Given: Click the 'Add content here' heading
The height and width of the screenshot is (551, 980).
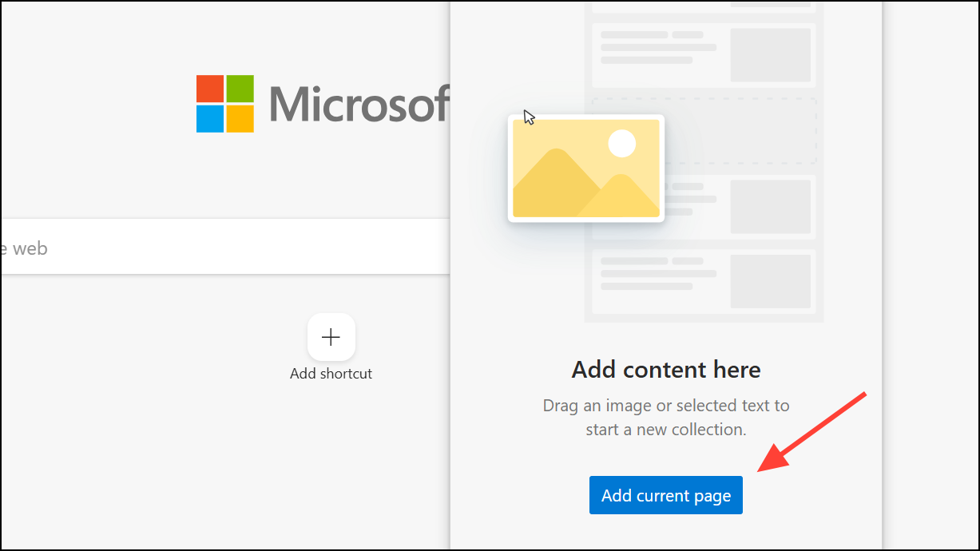Looking at the screenshot, I should (x=666, y=370).
